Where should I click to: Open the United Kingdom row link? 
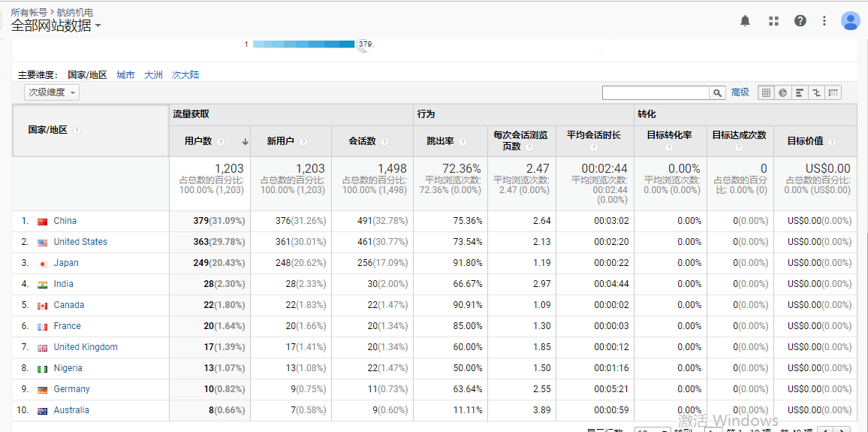[86, 347]
